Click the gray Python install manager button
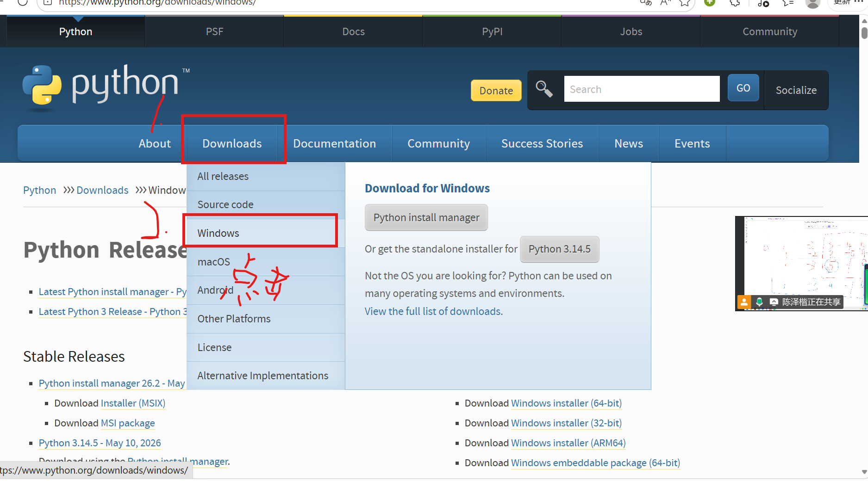Screen dimensions: 868x481 tap(426, 217)
